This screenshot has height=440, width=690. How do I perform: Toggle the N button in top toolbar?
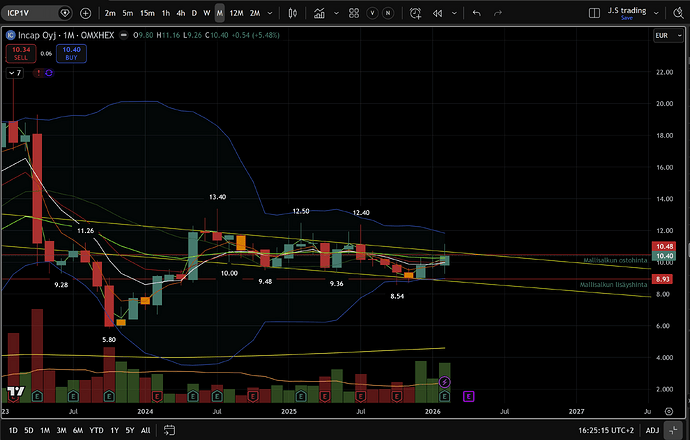(x=390, y=13)
